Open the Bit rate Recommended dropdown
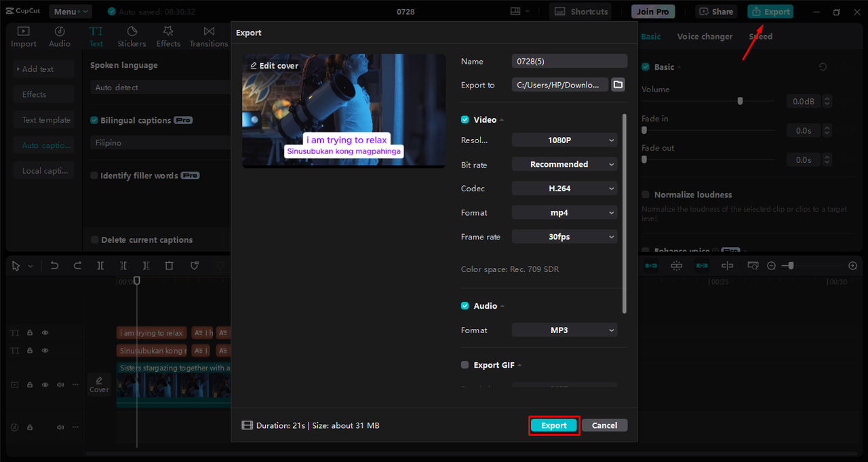This screenshot has height=462, width=868. tap(564, 164)
